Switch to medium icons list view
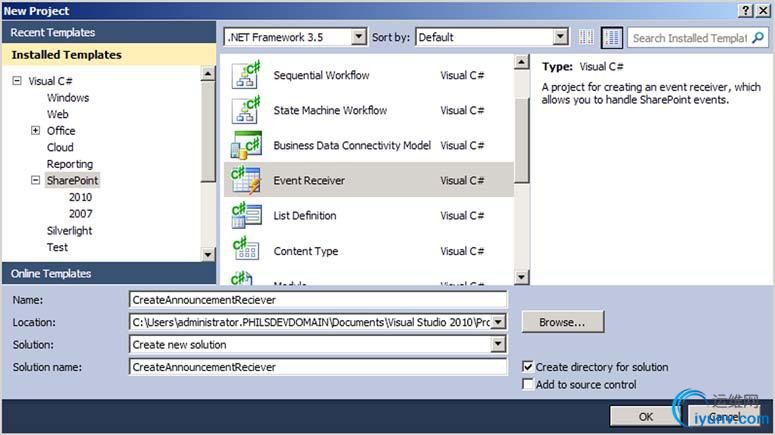775x435 pixels. click(x=612, y=38)
